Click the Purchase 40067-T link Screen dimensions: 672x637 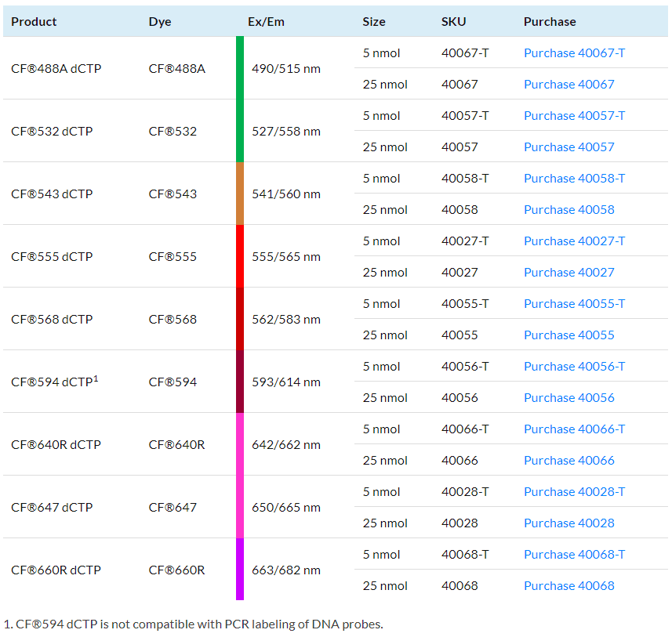[574, 53]
